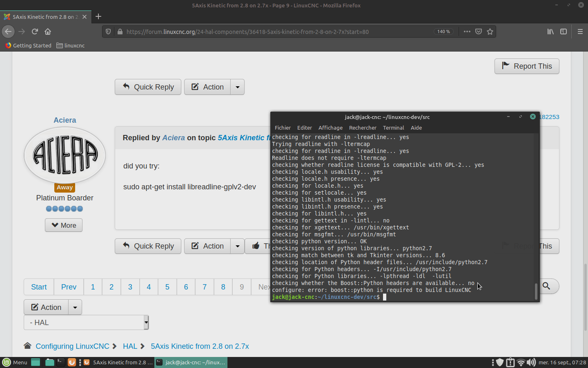Open 5Axis Kinetic topic link in header
The width and height of the screenshot is (588, 368).
tap(244, 138)
